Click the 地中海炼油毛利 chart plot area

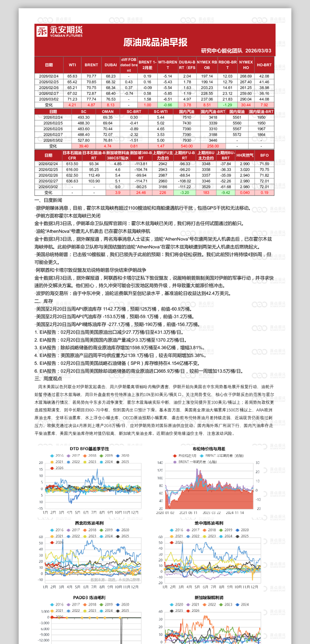coord(212,560)
